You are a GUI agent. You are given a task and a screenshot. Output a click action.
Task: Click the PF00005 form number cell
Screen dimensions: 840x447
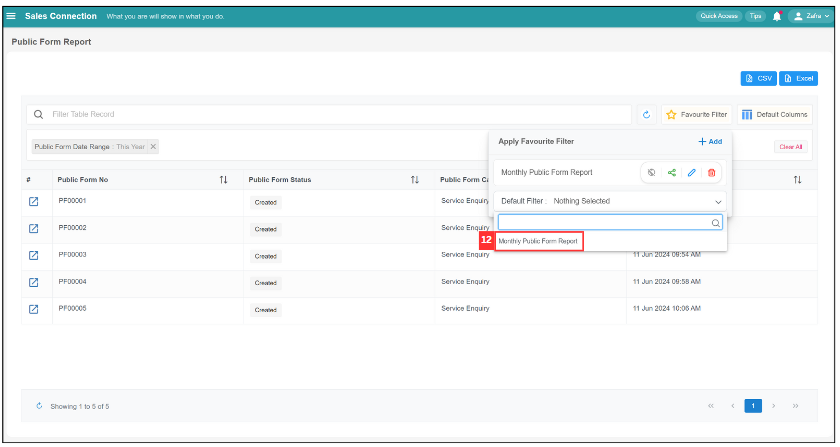tap(72, 308)
